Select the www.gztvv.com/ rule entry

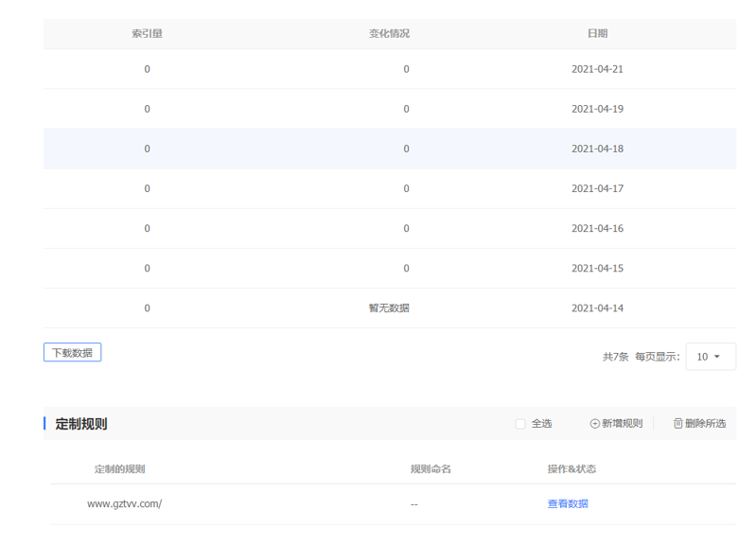point(124,504)
